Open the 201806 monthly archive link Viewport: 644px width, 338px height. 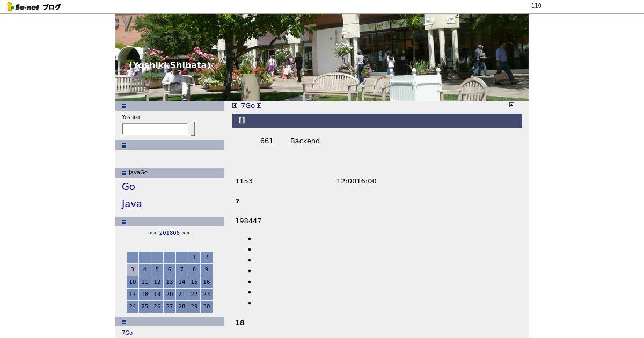point(170,233)
